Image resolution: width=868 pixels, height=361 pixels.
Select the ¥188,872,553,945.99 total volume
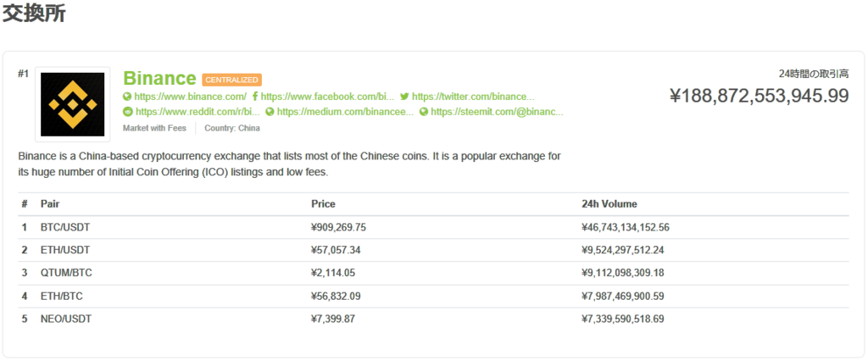pyautogui.click(x=759, y=96)
